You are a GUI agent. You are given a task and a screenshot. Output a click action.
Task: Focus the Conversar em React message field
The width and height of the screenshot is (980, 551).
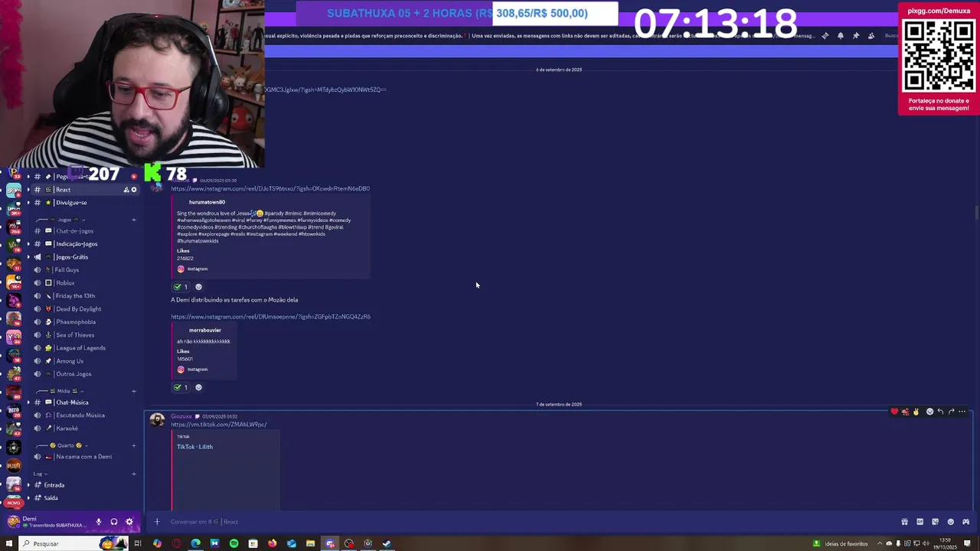click(528, 522)
